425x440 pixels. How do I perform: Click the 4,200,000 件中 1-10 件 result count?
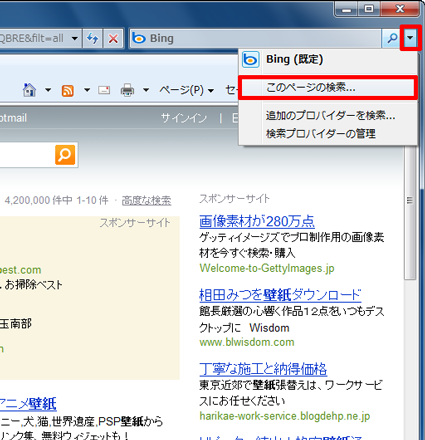point(56,200)
